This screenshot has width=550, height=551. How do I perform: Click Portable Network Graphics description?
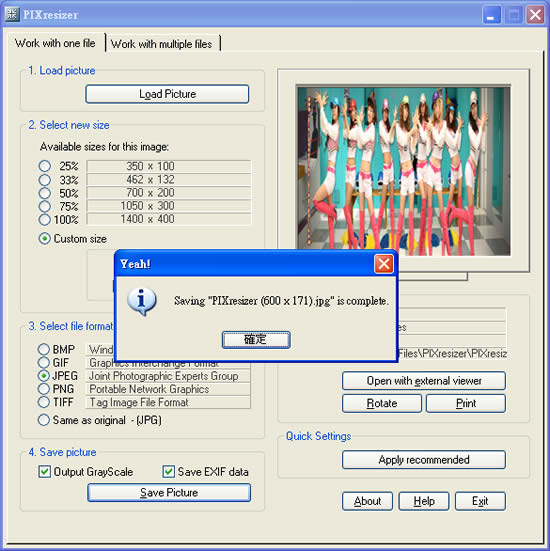coord(168,389)
